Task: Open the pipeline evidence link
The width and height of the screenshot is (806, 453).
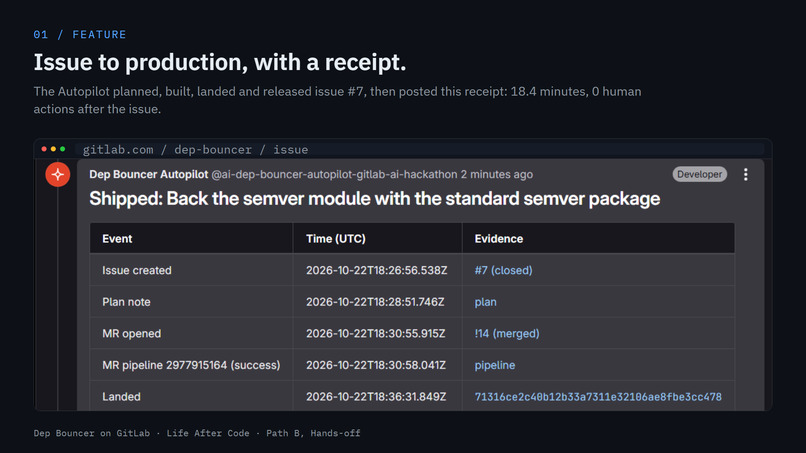Action: [x=494, y=365]
